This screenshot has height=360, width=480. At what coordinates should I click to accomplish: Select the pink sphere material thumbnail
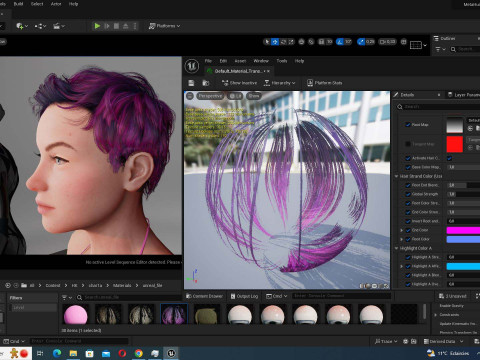click(x=75, y=315)
